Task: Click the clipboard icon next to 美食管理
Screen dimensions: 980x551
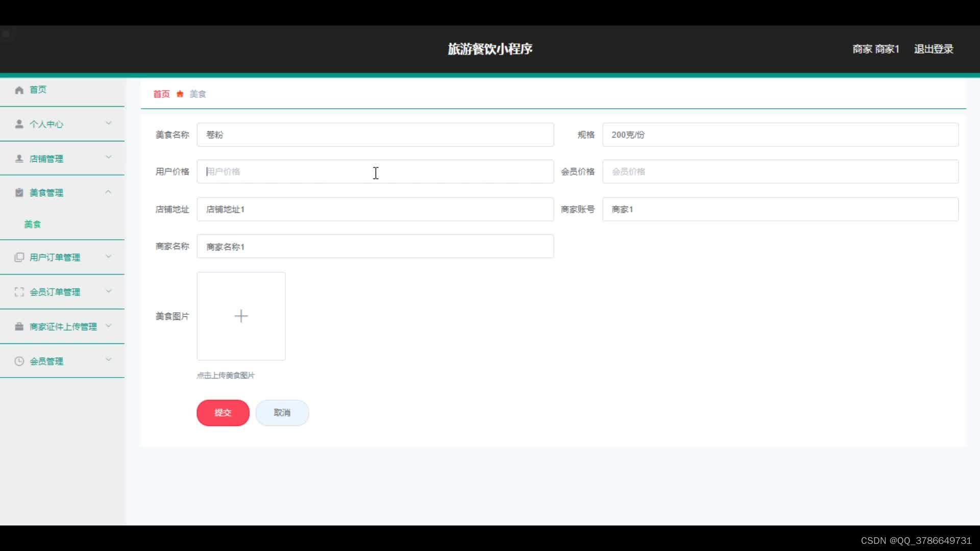Action: [19, 192]
